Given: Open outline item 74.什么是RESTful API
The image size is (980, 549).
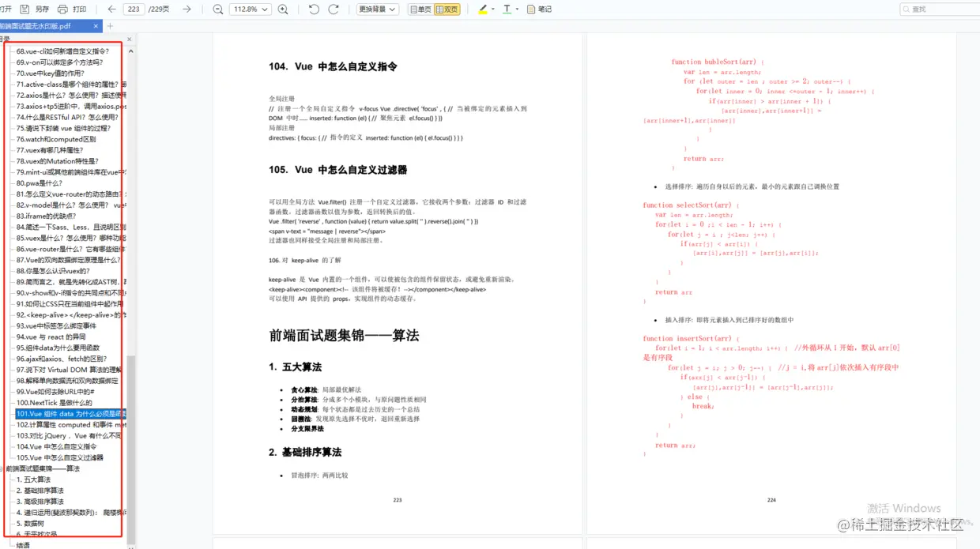Looking at the screenshot, I should tap(67, 117).
